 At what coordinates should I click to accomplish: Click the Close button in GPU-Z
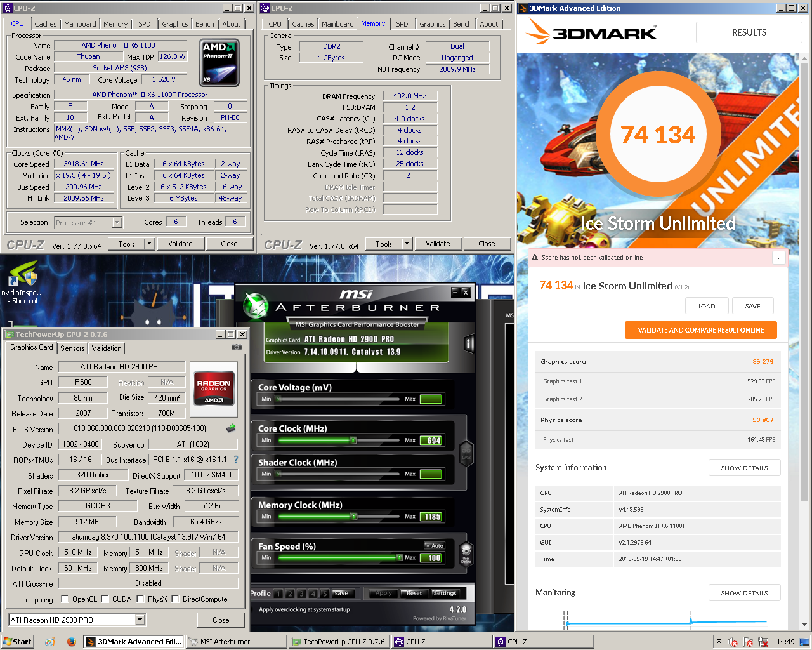click(221, 620)
